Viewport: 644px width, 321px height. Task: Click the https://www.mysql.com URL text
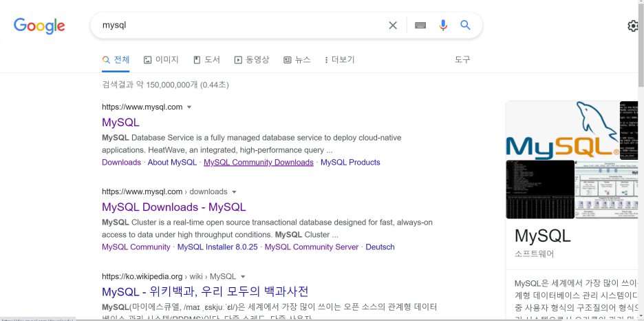[x=142, y=107]
